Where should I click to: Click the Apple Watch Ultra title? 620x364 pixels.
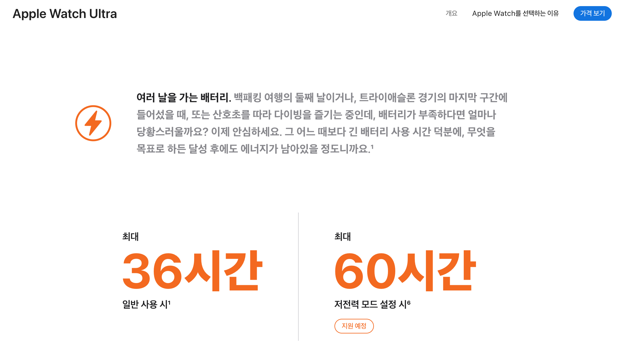(x=65, y=14)
